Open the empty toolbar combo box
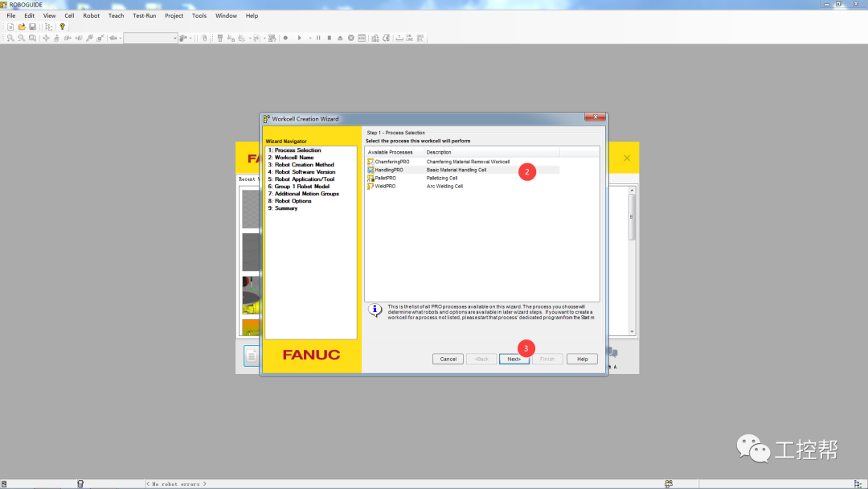 click(150, 39)
